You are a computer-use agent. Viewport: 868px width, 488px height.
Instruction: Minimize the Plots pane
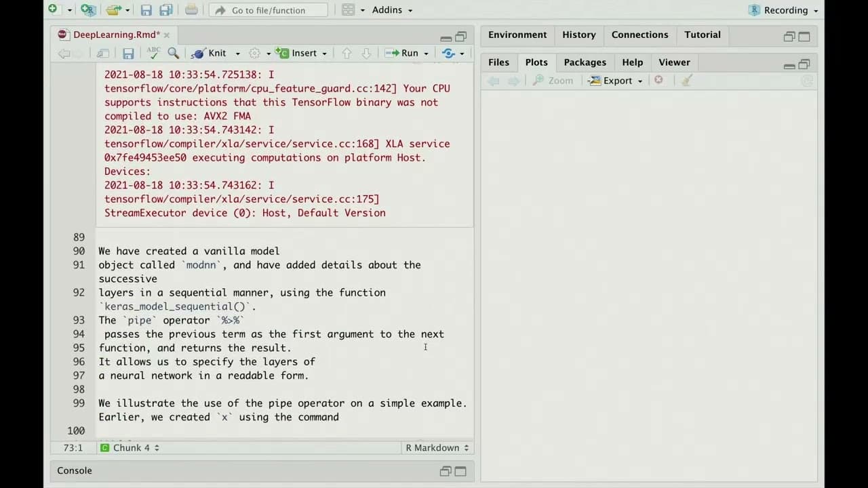point(789,65)
